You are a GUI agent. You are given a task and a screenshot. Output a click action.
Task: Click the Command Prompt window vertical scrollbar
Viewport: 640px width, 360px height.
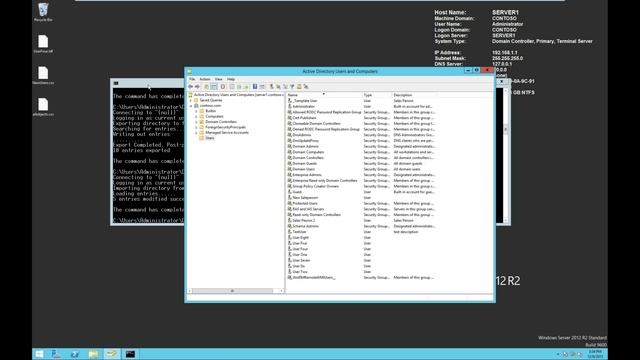[x=506, y=155]
